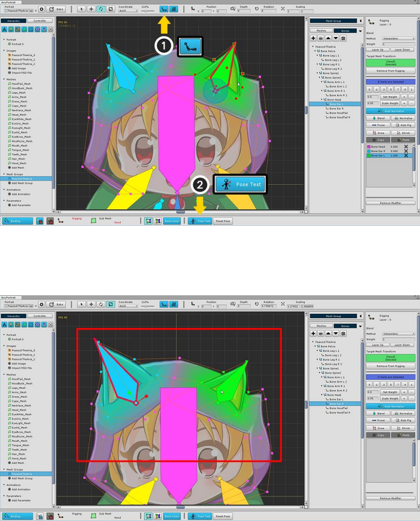The image size is (420, 521).
Task: Select the arrow Select tool in upper screenshot
Action: [81, 9]
